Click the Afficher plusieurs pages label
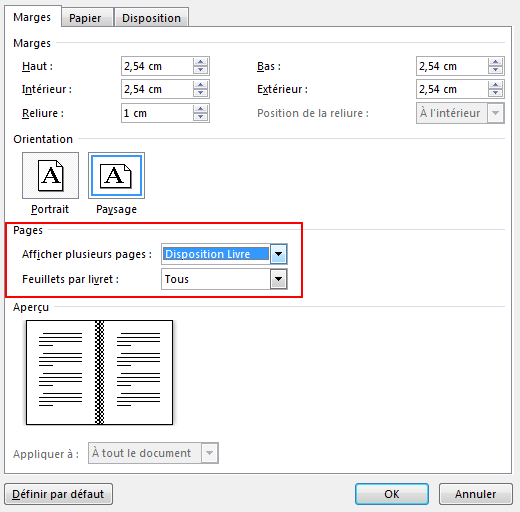Screen dimensions: 520x512 tap(87, 254)
